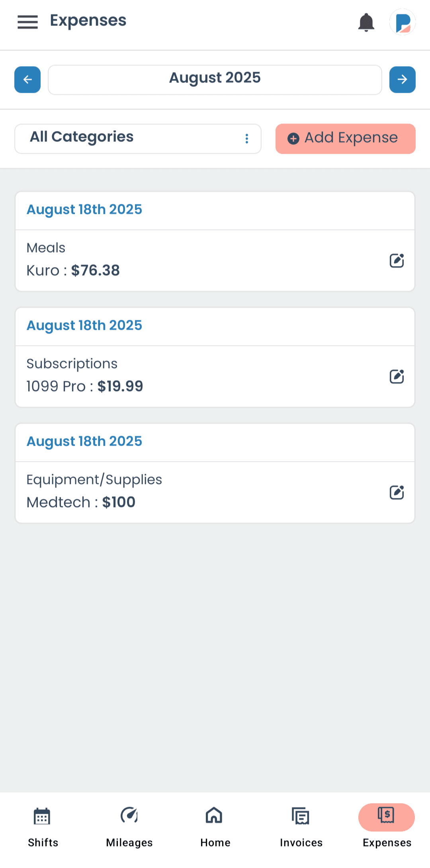Go to the Home tab
The image size is (430, 868).
coord(215,827)
